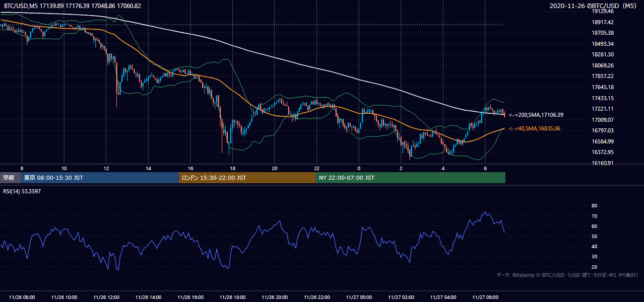This screenshot has height=302, width=644.
Task: Click the 11/26 10:00 bottom time label
Action: [x=64, y=297]
